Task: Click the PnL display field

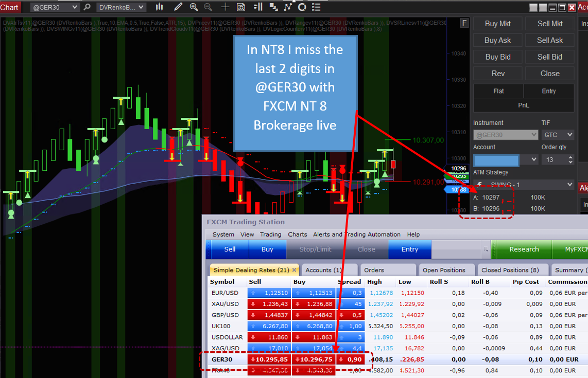Action: (x=524, y=105)
